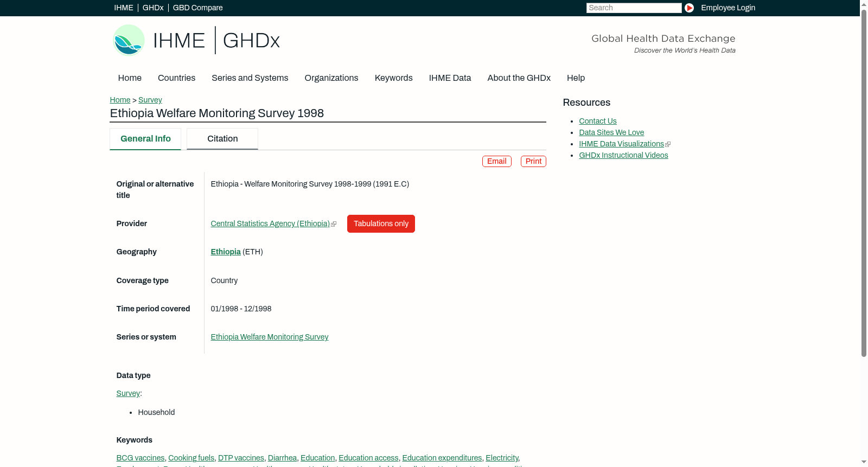Open Contact Us in Resources
This screenshot has width=868, height=467.
tap(598, 121)
